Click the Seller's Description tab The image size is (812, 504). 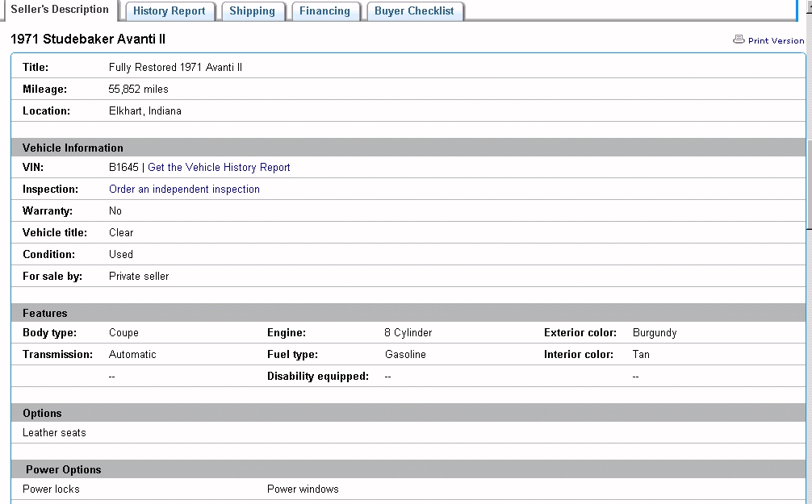coord(60,10)
